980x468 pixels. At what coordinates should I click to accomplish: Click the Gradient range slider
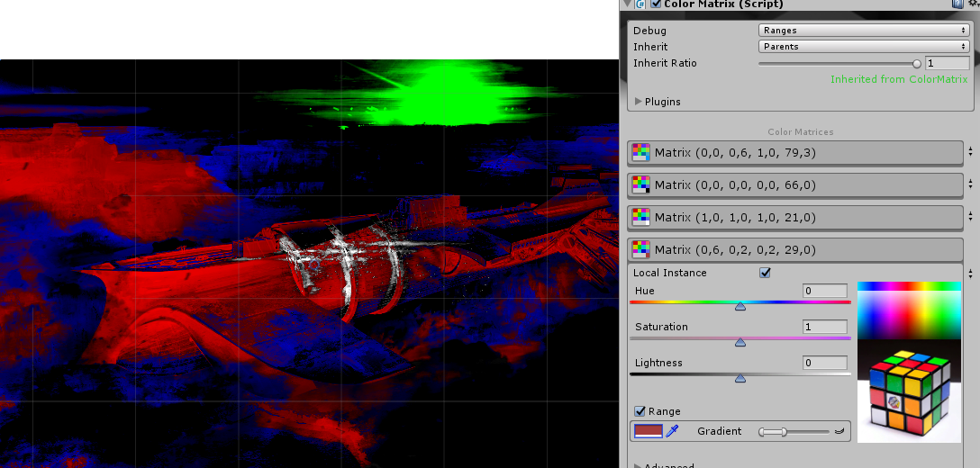pyautogui.click(x=794, y=431)
